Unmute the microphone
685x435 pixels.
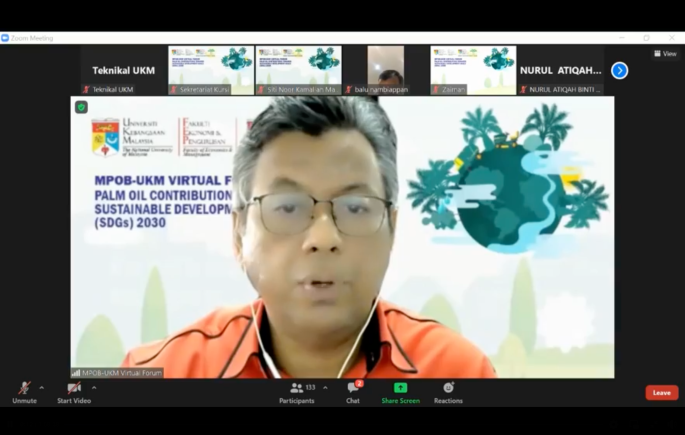(x=24, y=389)
